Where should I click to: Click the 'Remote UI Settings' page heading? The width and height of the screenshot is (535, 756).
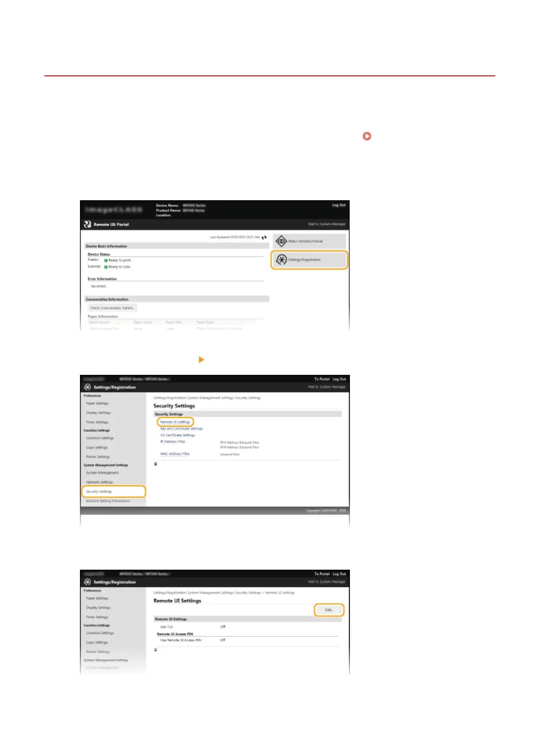tap(177, 601)
